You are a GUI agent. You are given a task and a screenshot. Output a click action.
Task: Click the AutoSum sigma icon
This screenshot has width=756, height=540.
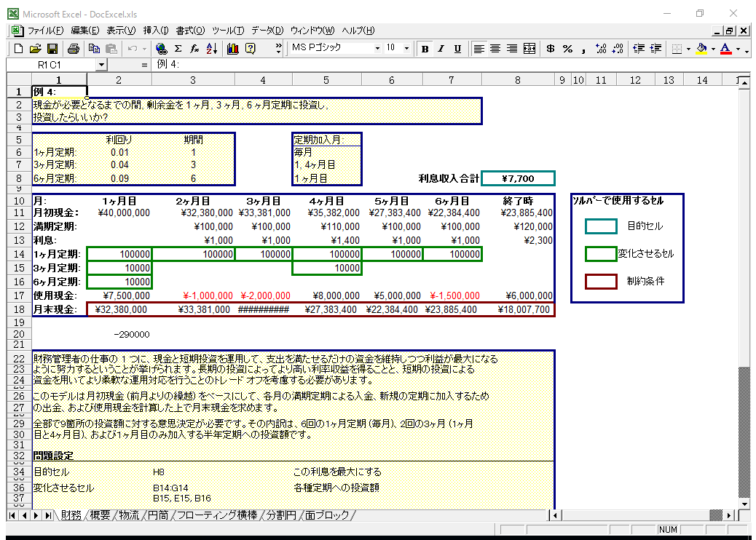click(178, 49)
